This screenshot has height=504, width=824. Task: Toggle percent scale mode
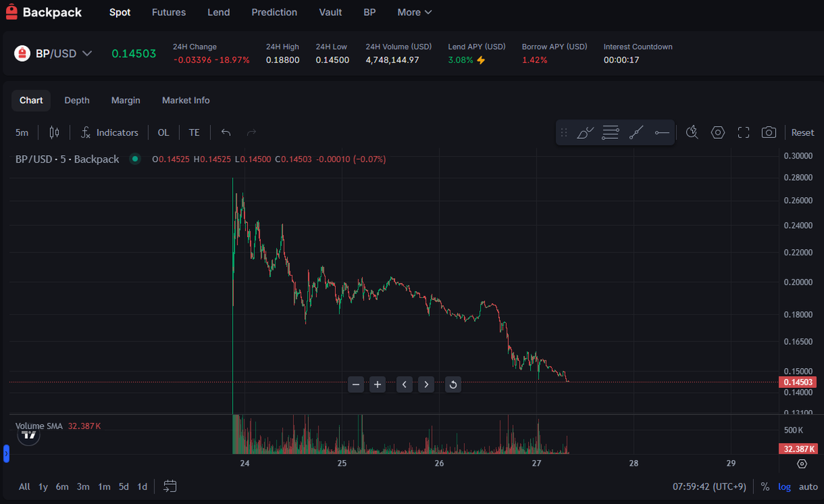click(765, 487)
